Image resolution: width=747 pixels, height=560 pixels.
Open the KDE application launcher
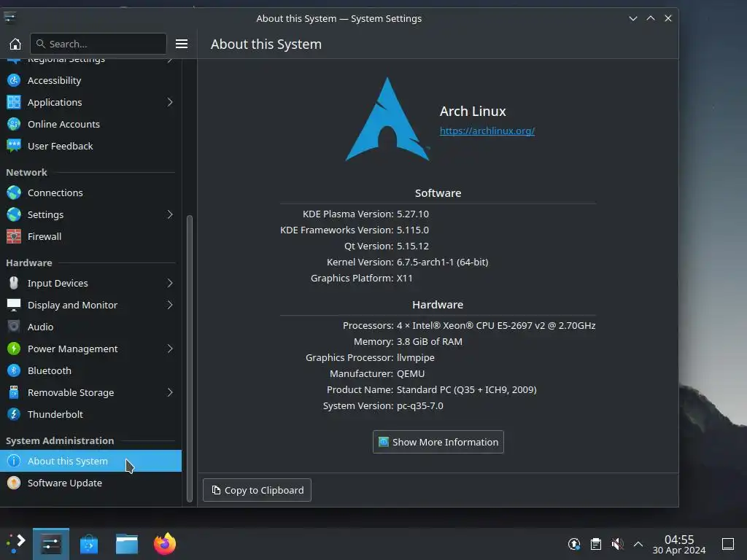(x=15, y=544)
